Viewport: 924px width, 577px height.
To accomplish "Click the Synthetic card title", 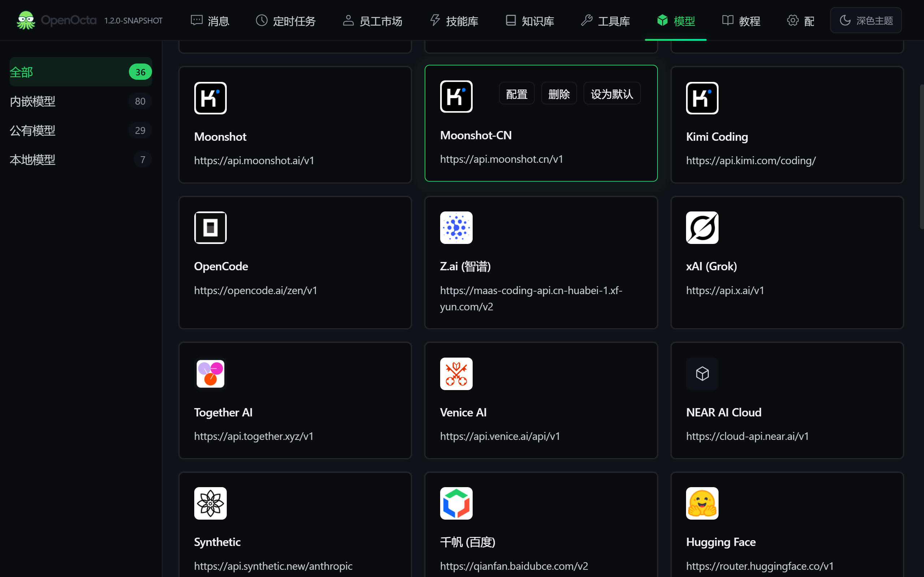I will coord(217,542).
